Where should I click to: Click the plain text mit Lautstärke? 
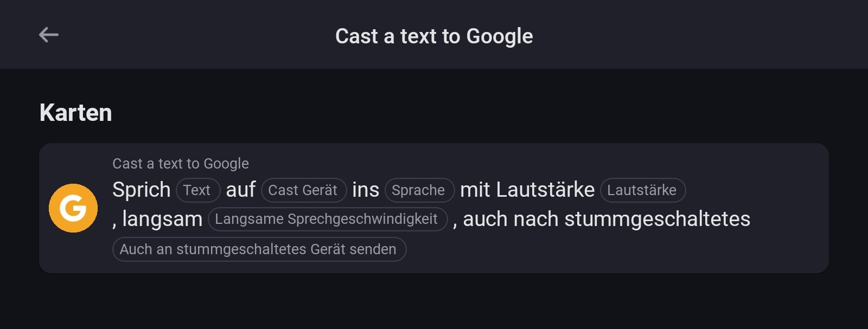click(527, 190)
